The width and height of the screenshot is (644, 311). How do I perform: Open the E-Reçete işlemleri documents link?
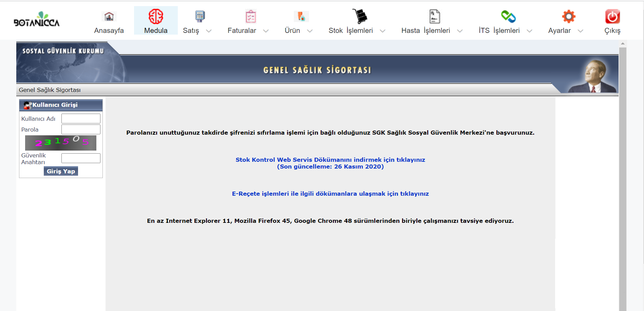tap(330, 194)
